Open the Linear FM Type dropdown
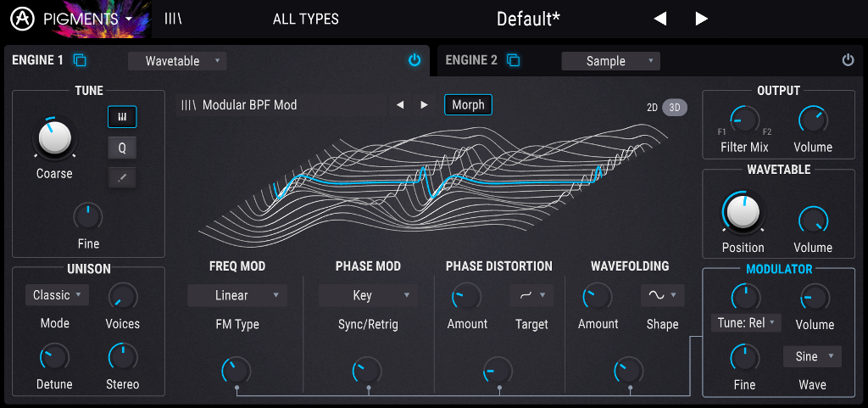 click(237, 296)
